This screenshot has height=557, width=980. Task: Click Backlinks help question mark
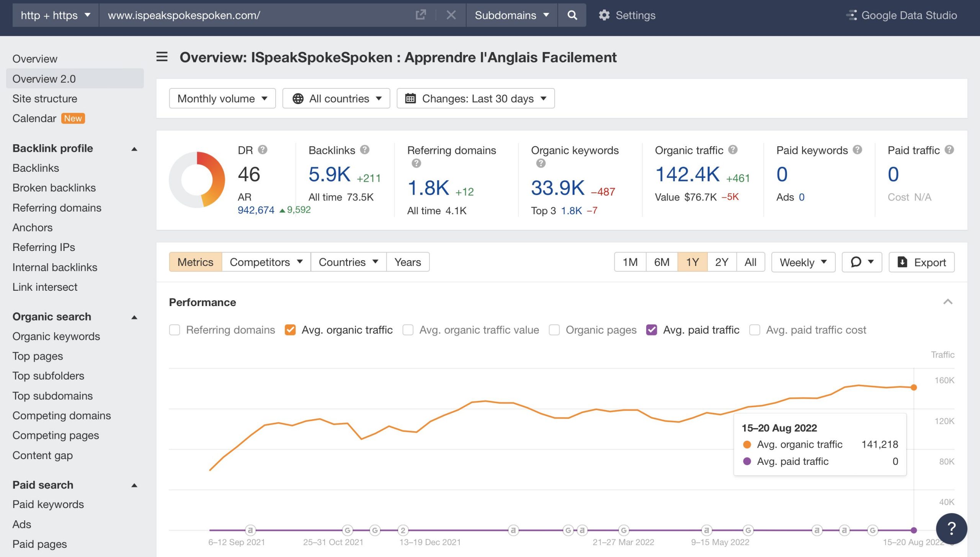tap(365, 150)
